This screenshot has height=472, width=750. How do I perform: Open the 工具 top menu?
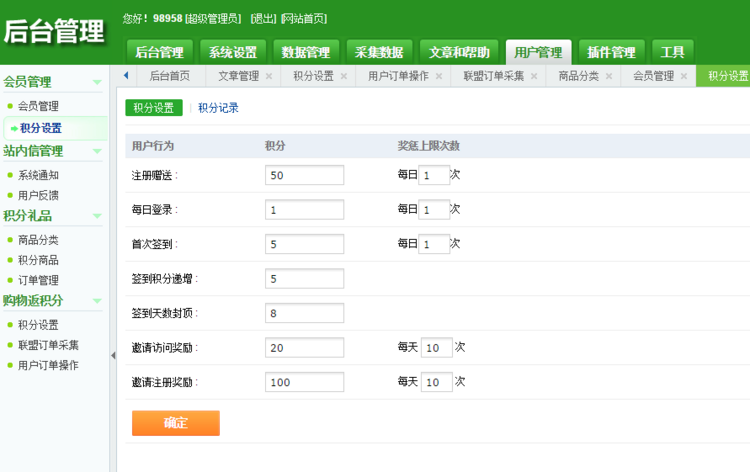click(x=673, y=52)
